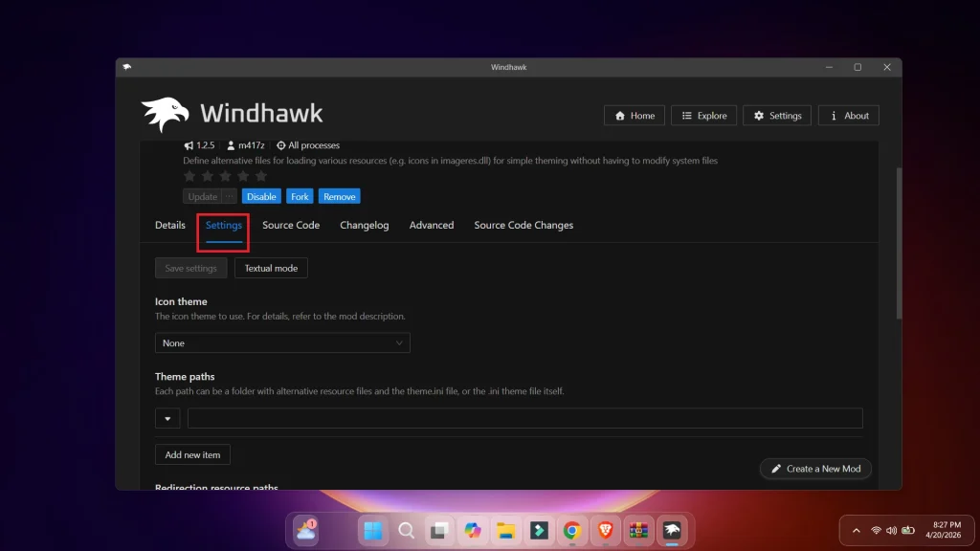980x551 pixels.
Task: Disable the mod with the Disable button
Action: pos(261,196)
